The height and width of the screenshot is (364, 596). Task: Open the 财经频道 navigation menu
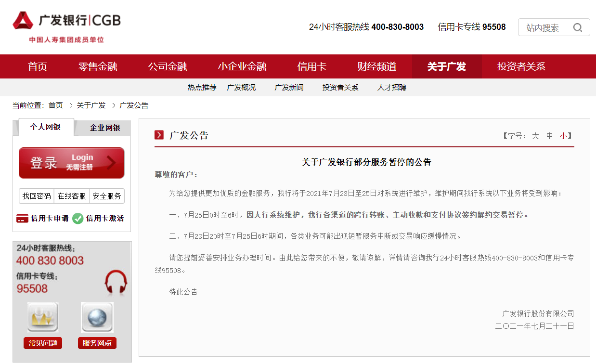377,66
